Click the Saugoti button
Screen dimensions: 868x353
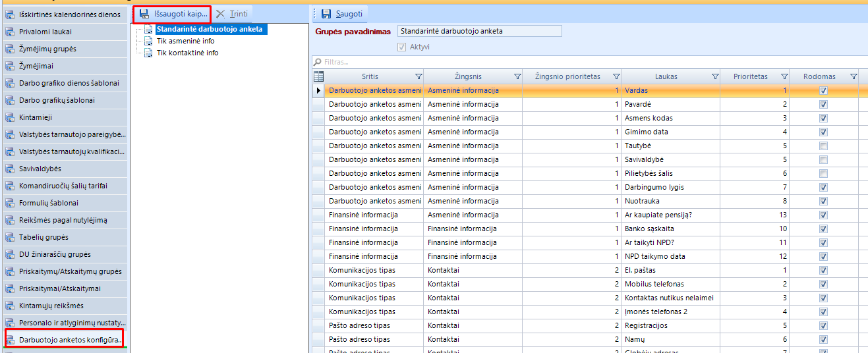tap(341, 13)
